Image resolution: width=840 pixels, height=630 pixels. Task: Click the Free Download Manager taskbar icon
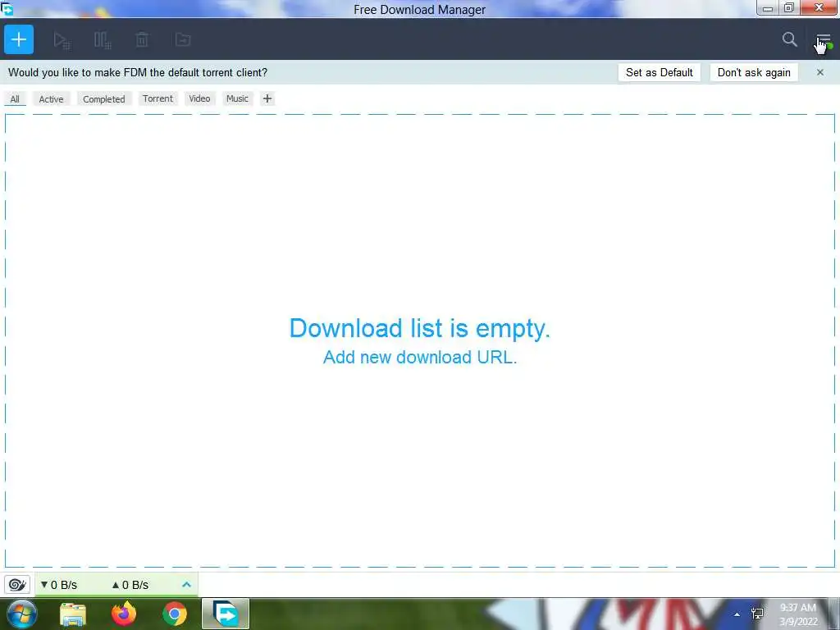(226, 614)
